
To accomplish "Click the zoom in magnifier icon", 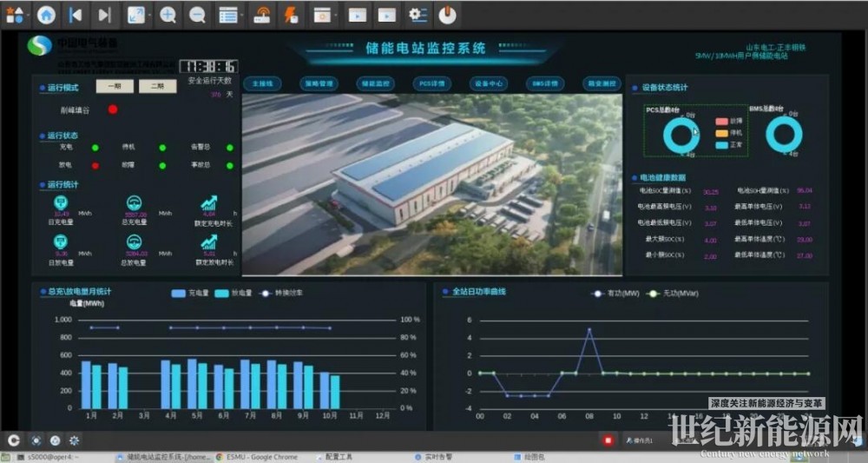I will (x=168, y=14).
